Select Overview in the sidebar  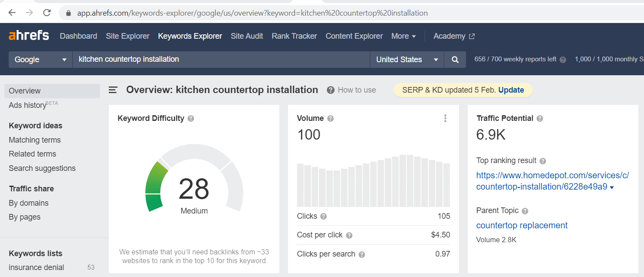(x=52, y=91)
